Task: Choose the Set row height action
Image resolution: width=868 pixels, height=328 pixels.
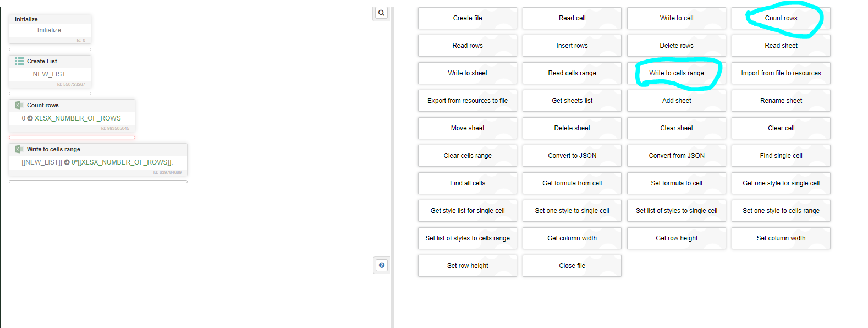Action: pos(467,266)
